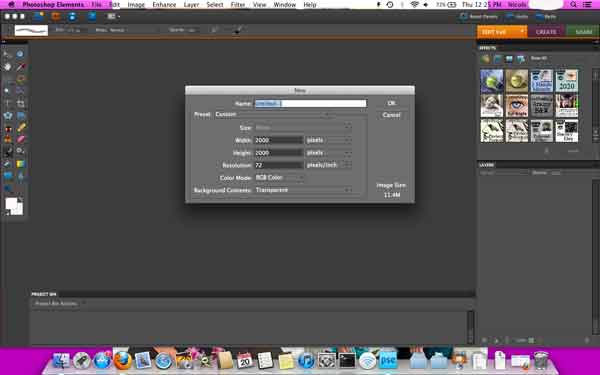Click the Reset Panels button

479,16
